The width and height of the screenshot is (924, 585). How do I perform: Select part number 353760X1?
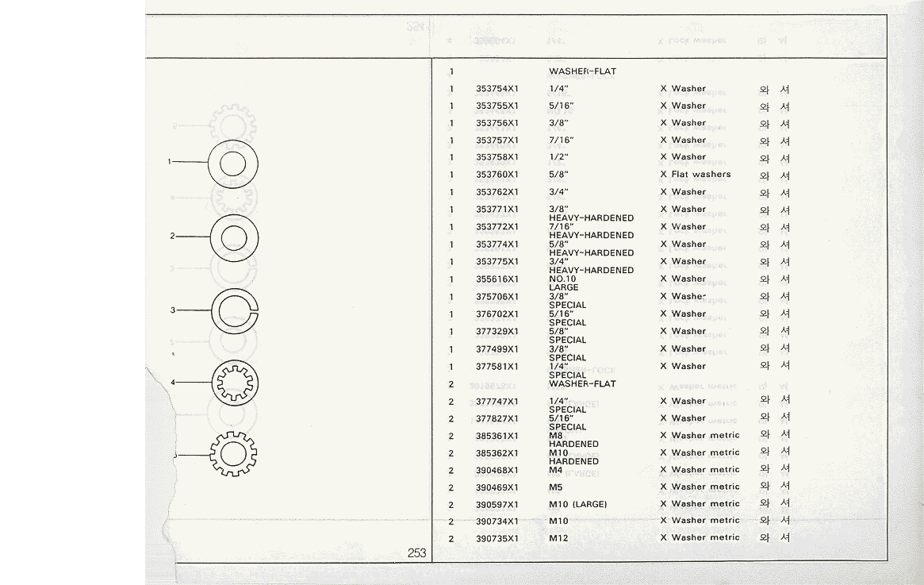pyautogui.click(x=497, y=175)
